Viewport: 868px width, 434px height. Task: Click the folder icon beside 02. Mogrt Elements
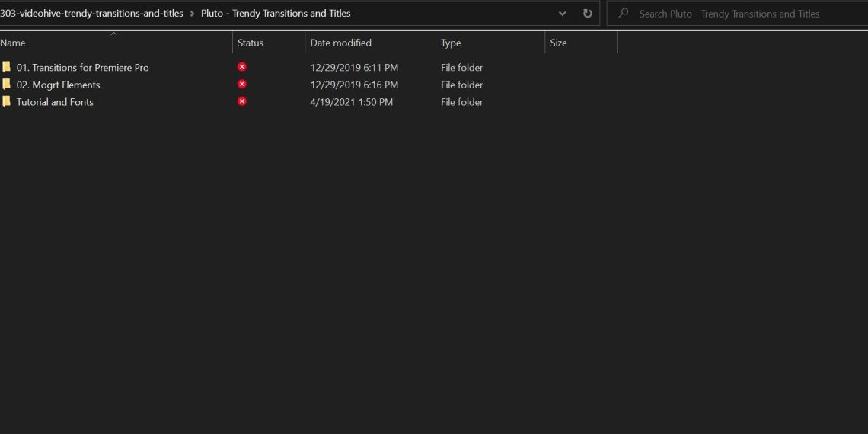[6, 85]
